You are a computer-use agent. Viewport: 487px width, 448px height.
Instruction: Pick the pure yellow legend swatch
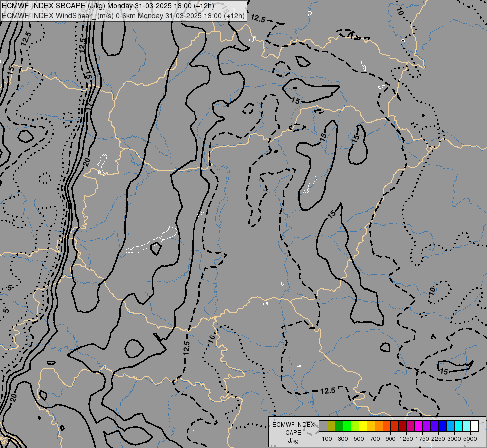[363, 426]
